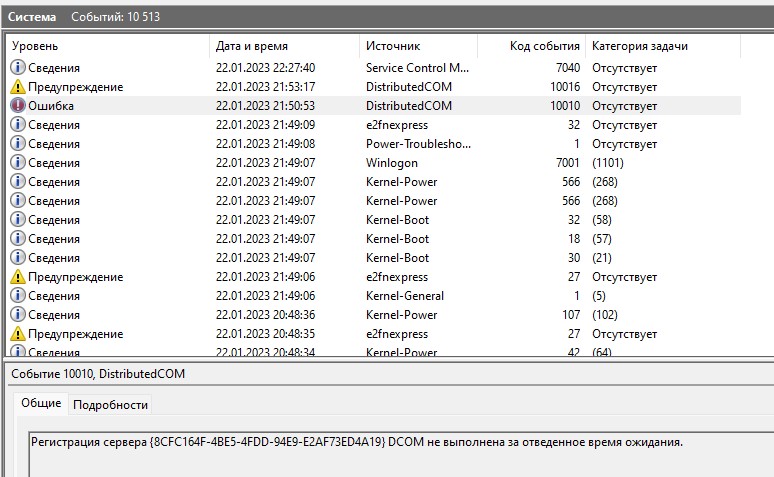Screen dimensions: 774x477
Task: Click the info icon on the Service Control Manager row
Action: (17, 68)
